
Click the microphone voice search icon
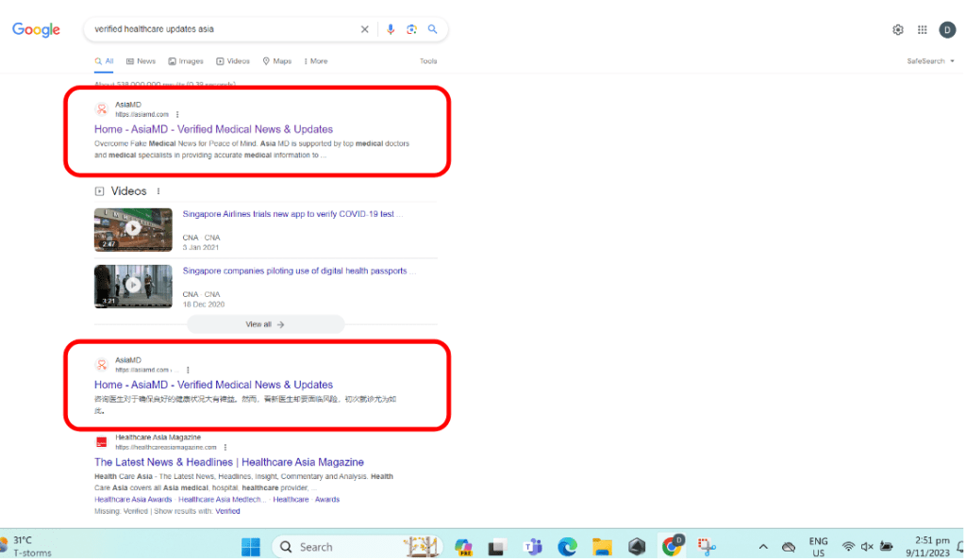click(391, 29)
